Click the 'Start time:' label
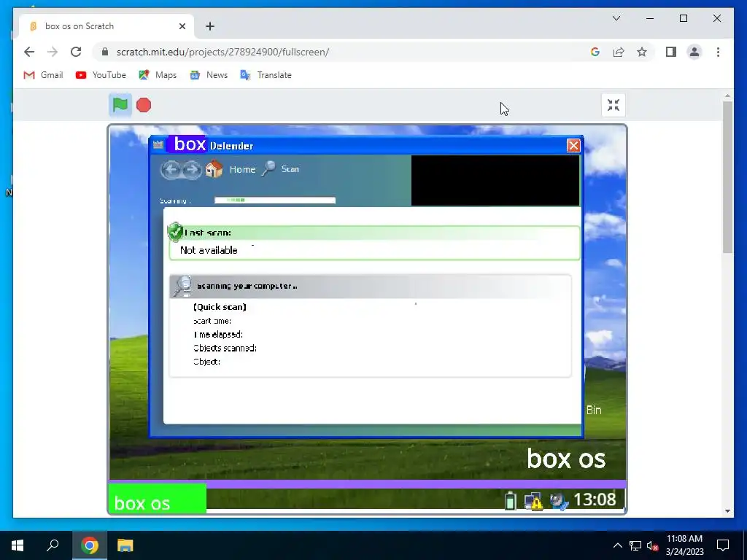Image resolution: width=747 pixels, height=560 pixels. coord(212,321)
